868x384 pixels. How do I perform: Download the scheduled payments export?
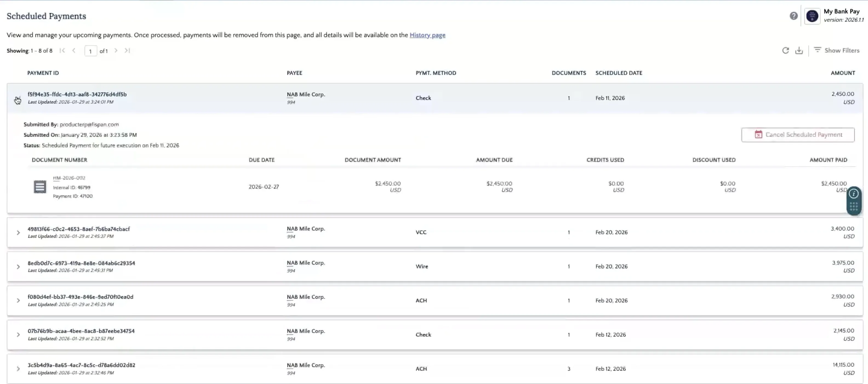799,51
